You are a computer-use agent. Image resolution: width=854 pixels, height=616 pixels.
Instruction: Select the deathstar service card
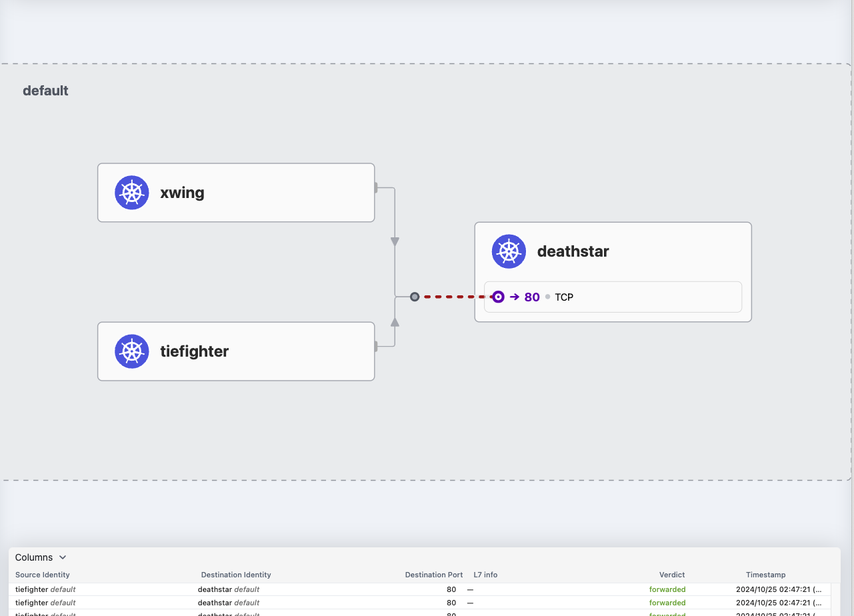613,272
